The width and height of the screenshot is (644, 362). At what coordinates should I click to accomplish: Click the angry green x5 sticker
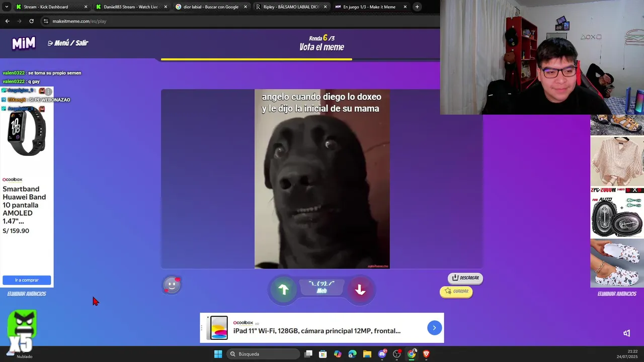pos(22,330)
